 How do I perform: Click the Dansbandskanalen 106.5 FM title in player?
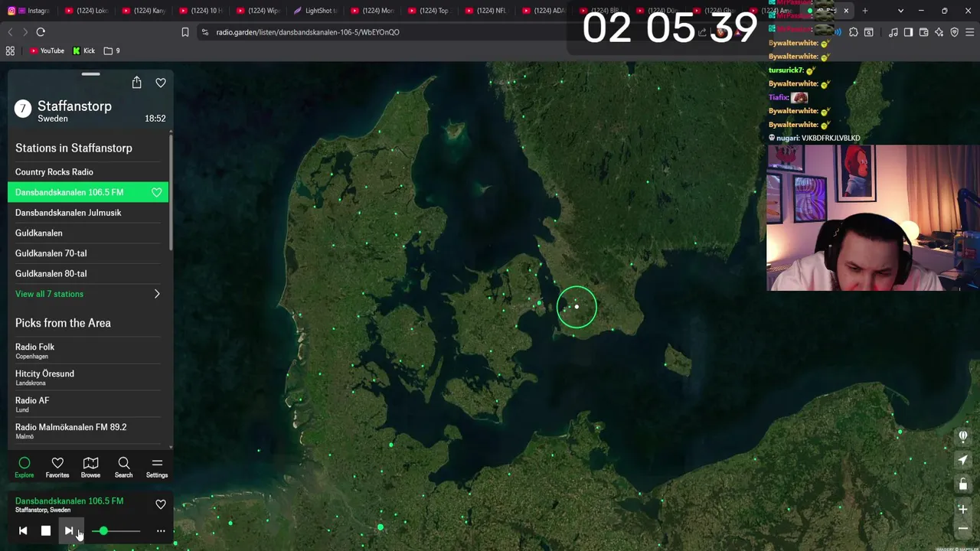tap(69, 500)
